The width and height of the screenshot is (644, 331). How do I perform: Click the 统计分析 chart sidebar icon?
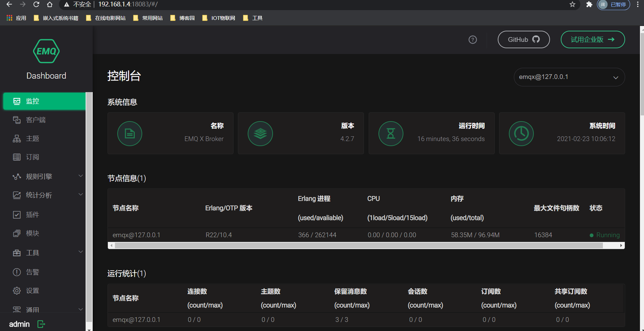coord(17,195)
